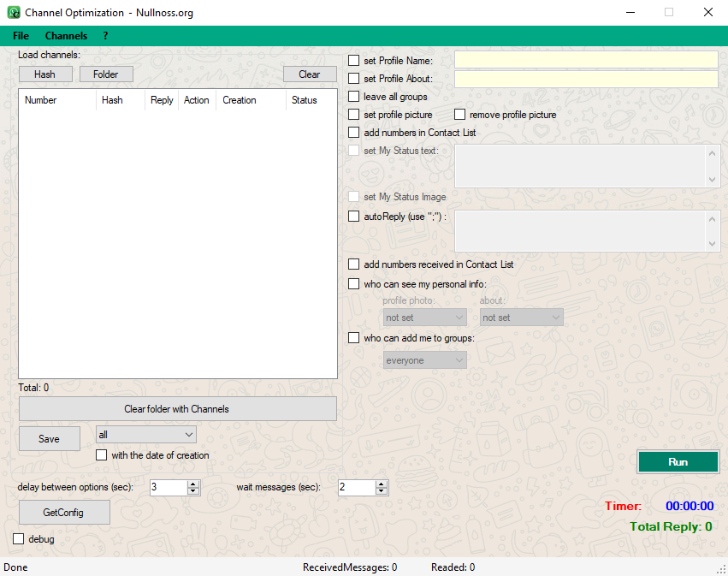Enable the debug checkbox
The width and height of the screenshot is (728, 576).
[19, 539]
